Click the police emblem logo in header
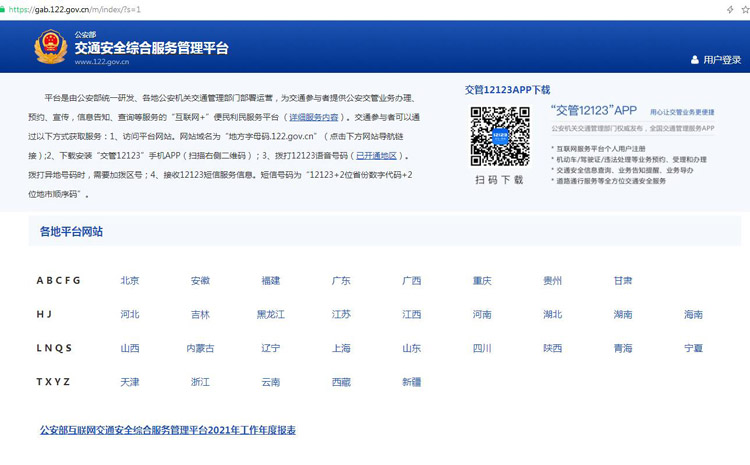This screenshot has height=465, width=750. point(50,47)
